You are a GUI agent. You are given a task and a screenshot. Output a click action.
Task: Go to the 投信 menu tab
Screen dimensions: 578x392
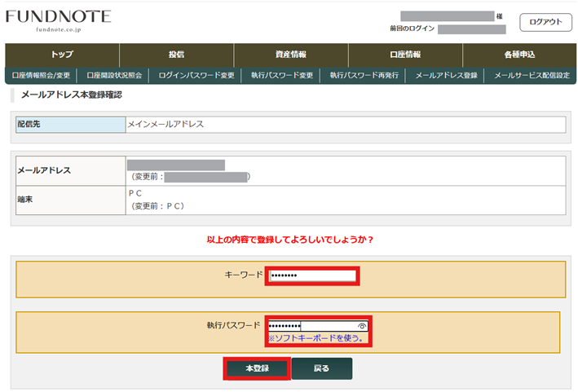click(176, 55)
